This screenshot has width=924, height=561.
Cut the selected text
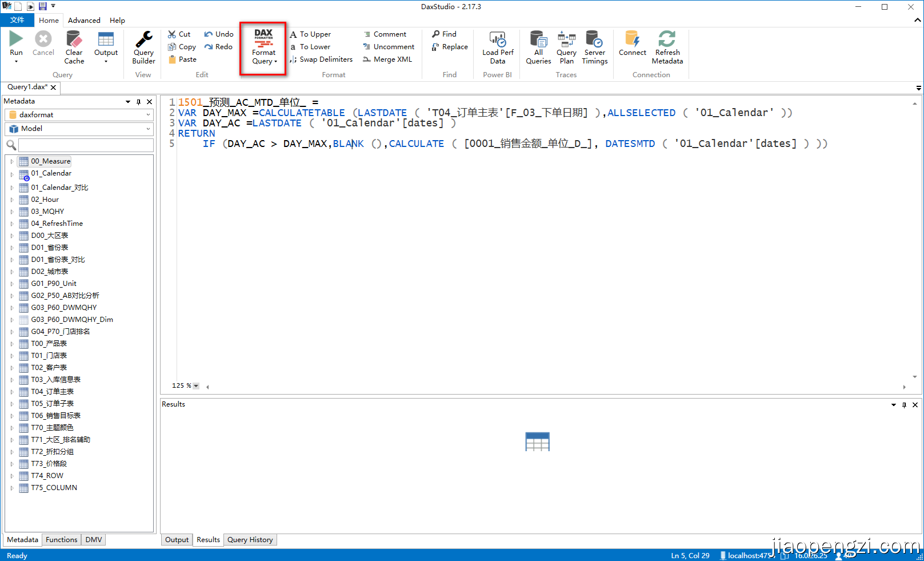pos(179,34)
